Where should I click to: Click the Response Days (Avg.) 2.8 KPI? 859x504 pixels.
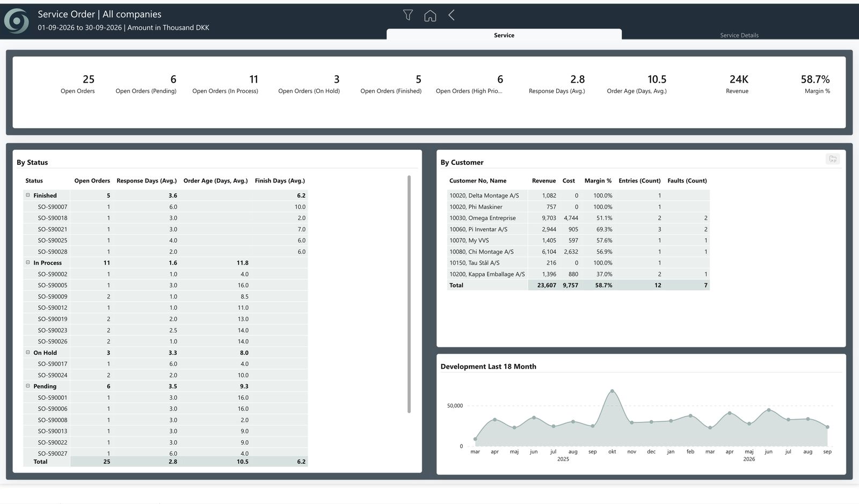(557, 84)
